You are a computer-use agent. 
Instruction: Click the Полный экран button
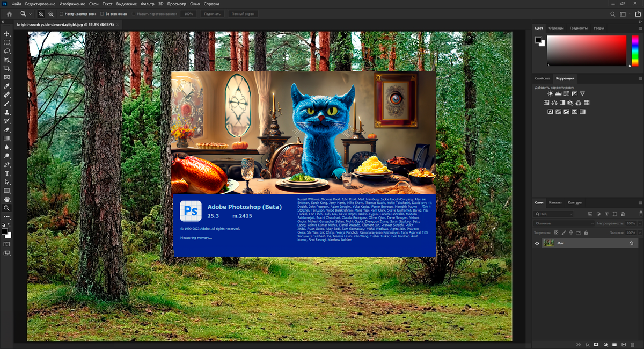coord(243,14)
